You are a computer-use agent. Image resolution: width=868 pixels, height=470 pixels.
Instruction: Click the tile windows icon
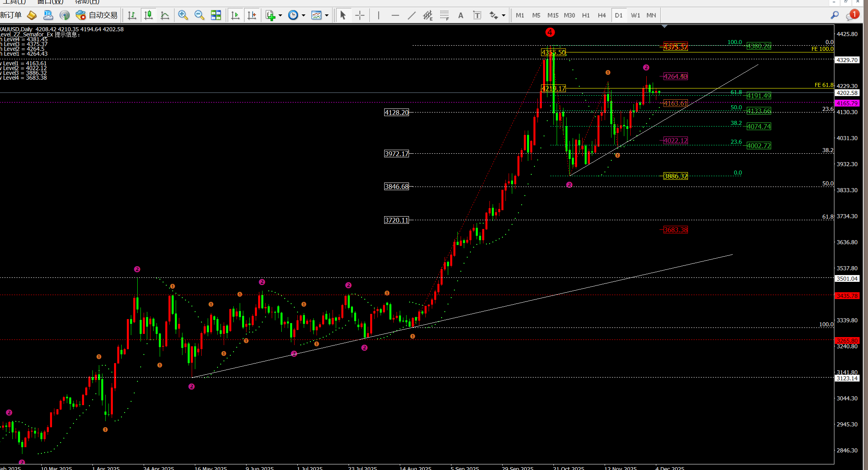point(216,15)
